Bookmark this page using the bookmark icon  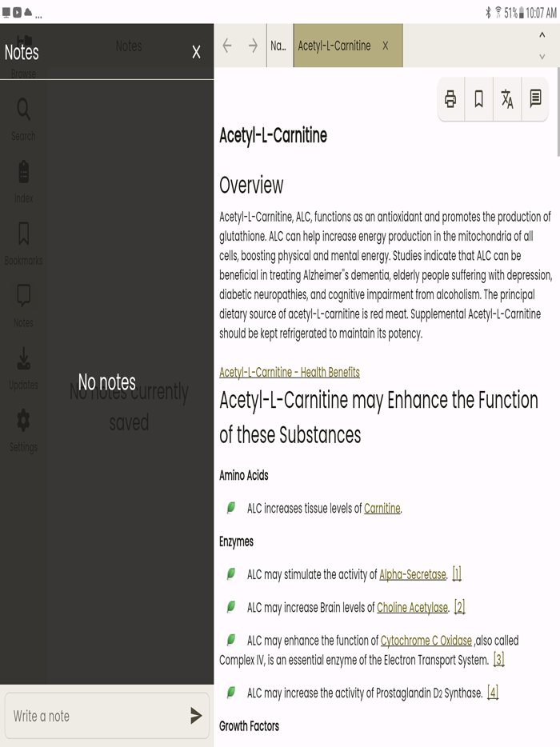coord(478,99)
